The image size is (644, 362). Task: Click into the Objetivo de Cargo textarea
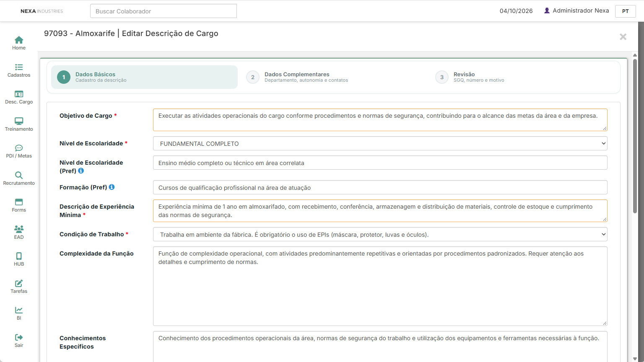(x=380, y=120)
